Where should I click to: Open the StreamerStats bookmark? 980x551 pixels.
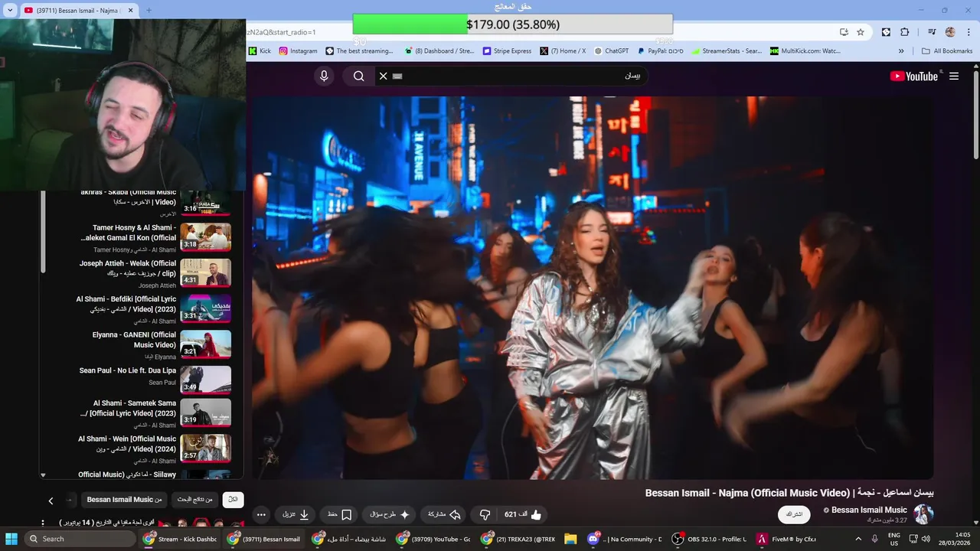pyautogui.click(x=726, y=51)
